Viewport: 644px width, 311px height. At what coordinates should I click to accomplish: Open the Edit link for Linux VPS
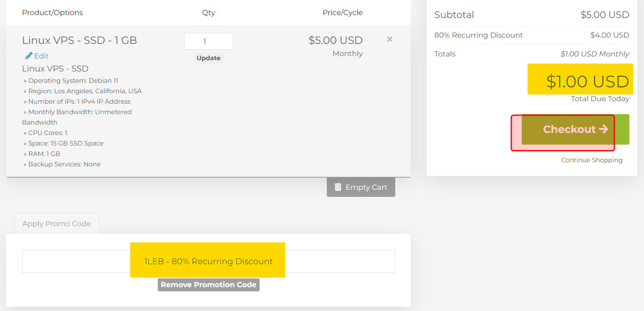point(41,56)
